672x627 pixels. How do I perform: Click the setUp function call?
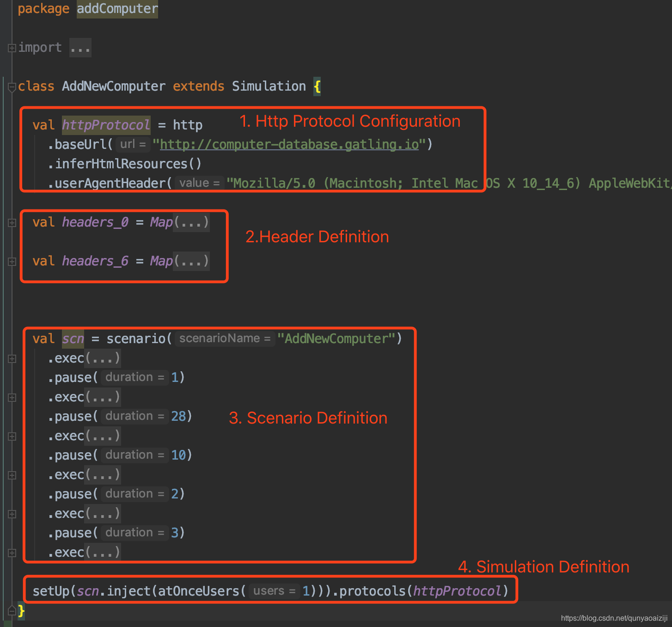point(51,591)
